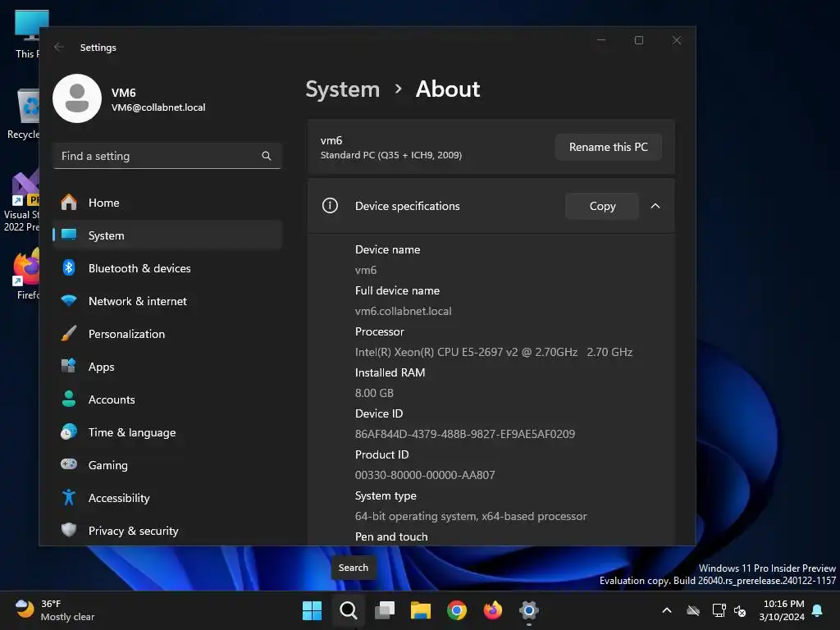Click inside the Find a setting field
The width and height of the screenshot is (840, 630).
[167, 156]
